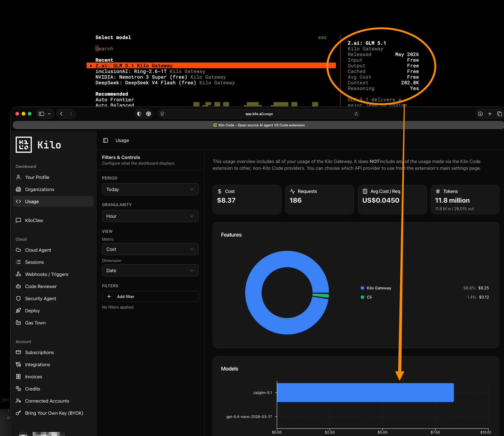Screen dimensions: 504x436
Task: Click the Tokens stat card
Action: (465, 200)
